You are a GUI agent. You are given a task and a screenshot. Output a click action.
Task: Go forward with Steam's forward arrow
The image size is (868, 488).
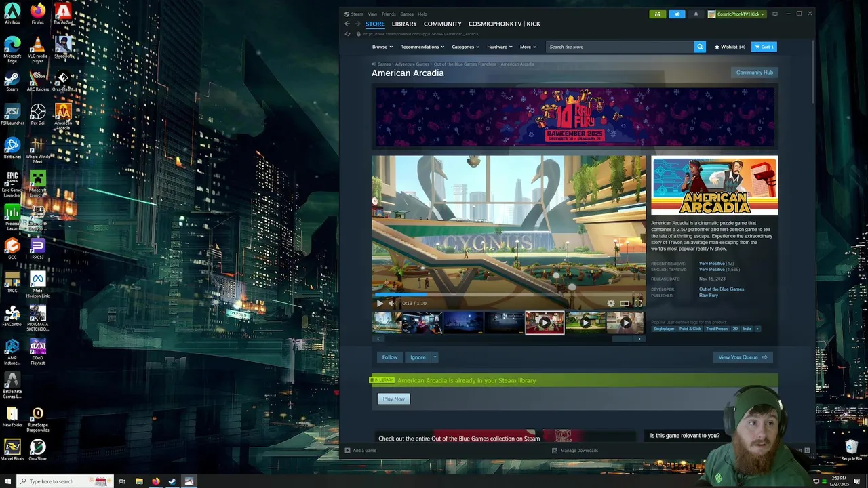(x=358, y=24)
